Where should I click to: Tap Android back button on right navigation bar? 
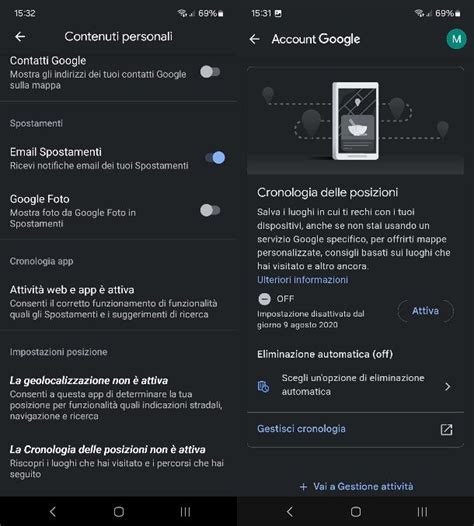[290, 512]
